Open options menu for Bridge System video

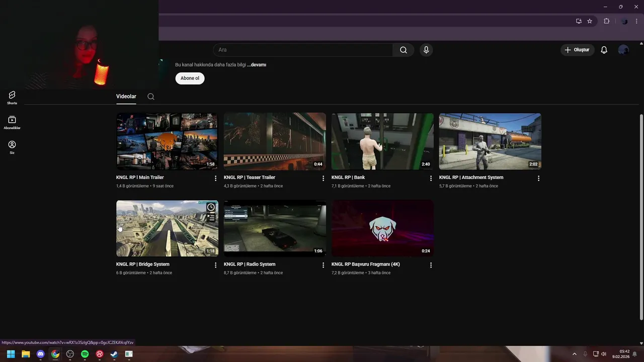(x=215, y=265)
